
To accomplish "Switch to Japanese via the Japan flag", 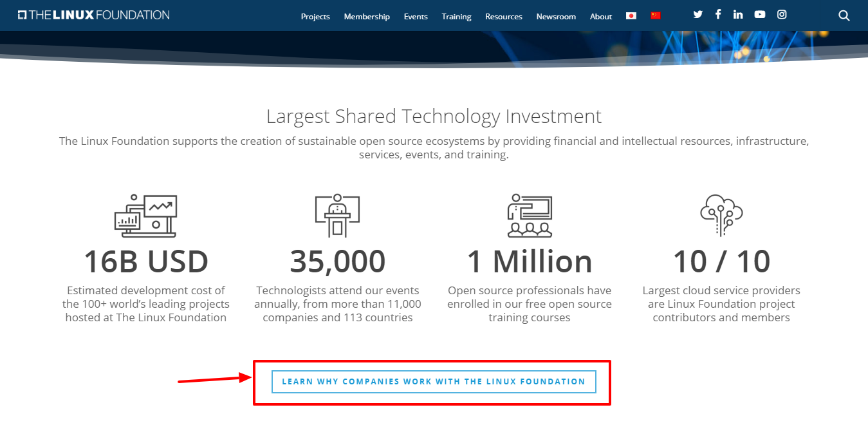I will pos(631,16).
